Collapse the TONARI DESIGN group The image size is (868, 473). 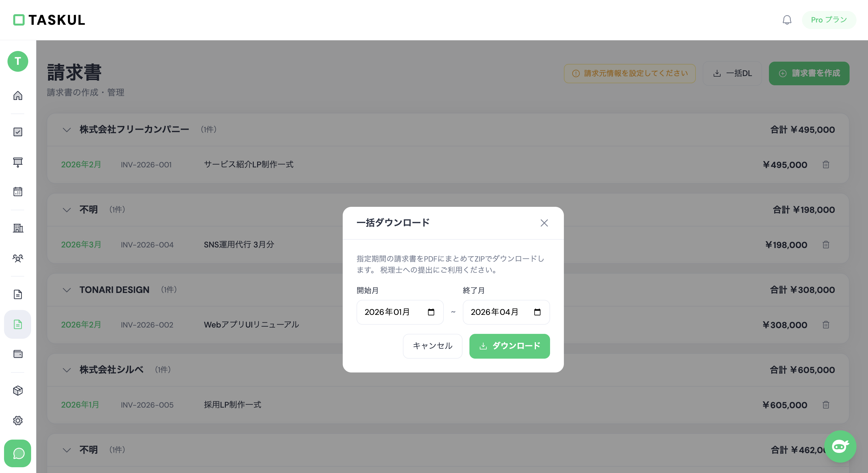[67, 290]
